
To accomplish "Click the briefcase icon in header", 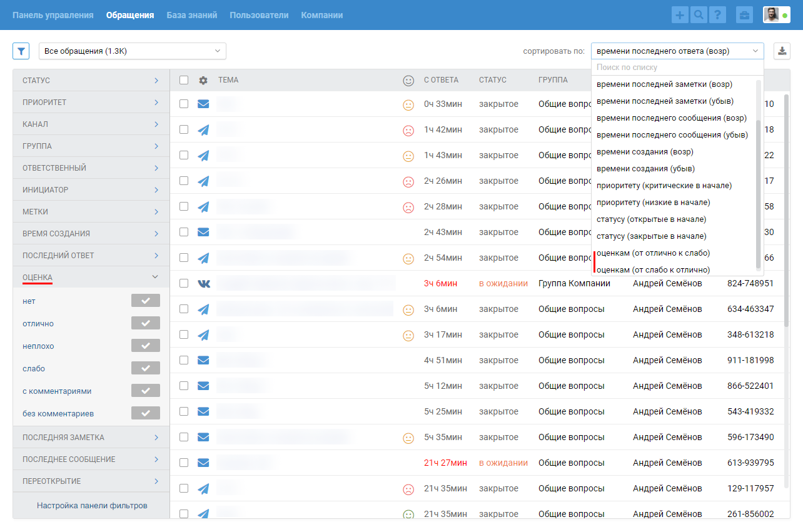I will pyautogui.click(x=744, y=15).
